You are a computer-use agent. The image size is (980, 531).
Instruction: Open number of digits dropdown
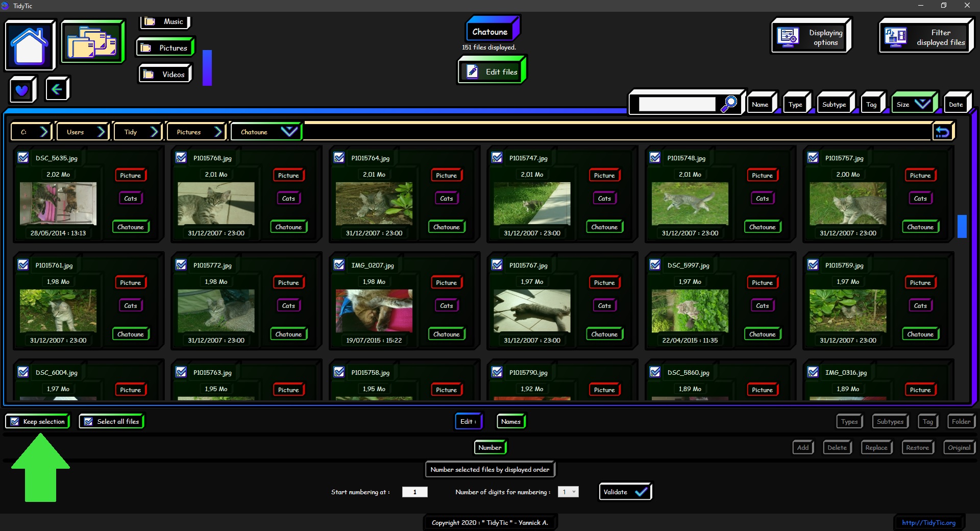pyautogui.click(x=568, y=492)
